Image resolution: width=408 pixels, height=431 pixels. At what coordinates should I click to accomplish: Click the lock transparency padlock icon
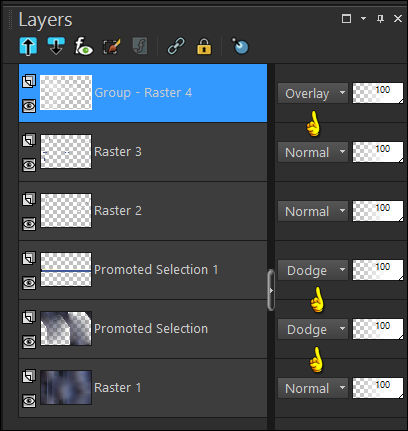point(204,46)
